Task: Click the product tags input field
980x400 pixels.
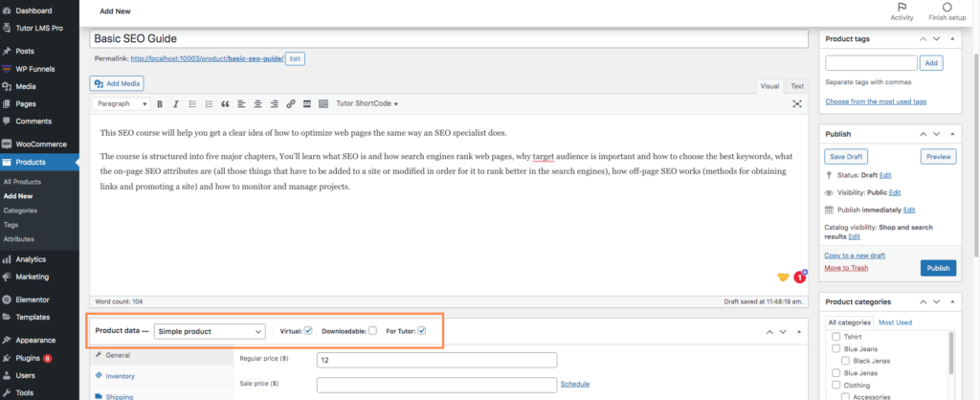Action: 871,63
